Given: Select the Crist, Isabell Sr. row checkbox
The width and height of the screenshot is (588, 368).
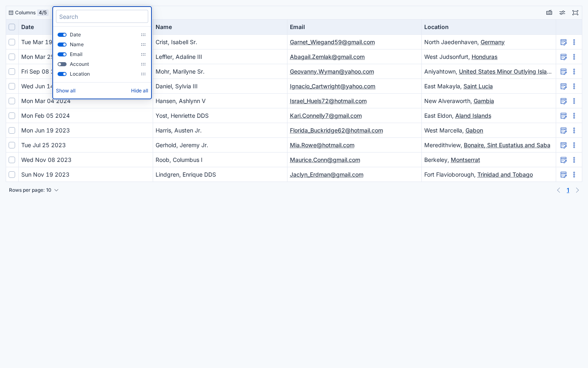Looking at the screenshot, I should (12, 42).
